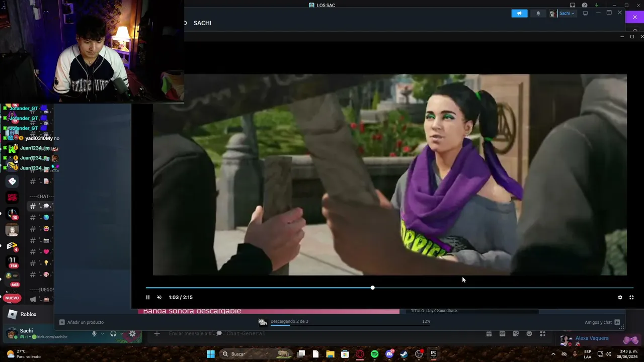
Task: Open Steam from the taskbar
Action: click(x=404, y=354)
